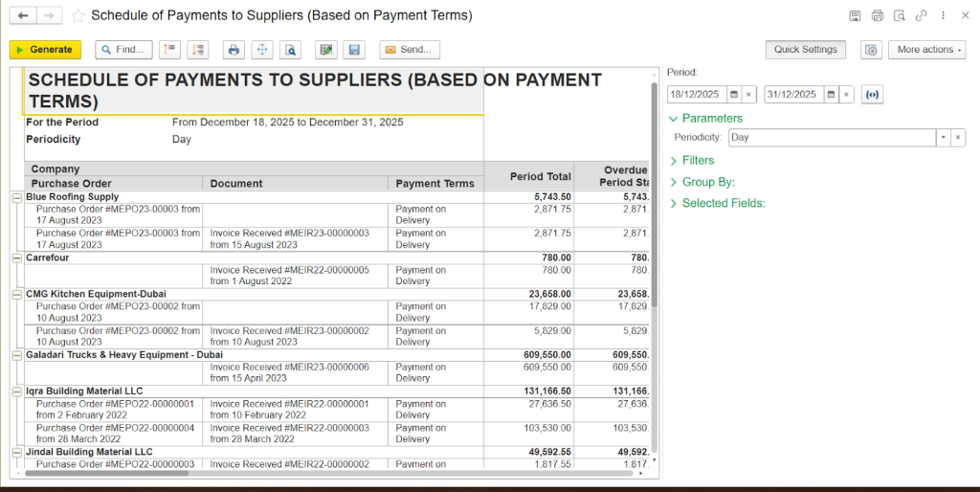Print the report from the toolbar
The height and width of the screenshot is (492, 980).
(234, 50)
